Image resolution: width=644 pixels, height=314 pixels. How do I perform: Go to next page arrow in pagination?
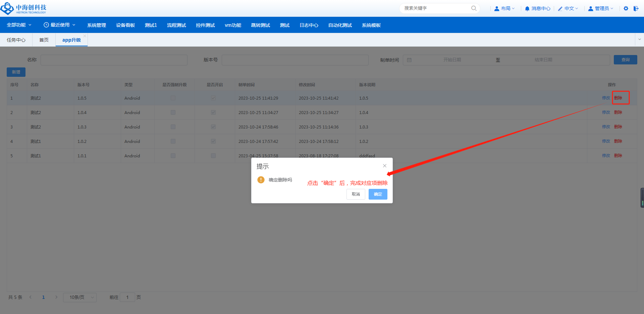point(56,297)
